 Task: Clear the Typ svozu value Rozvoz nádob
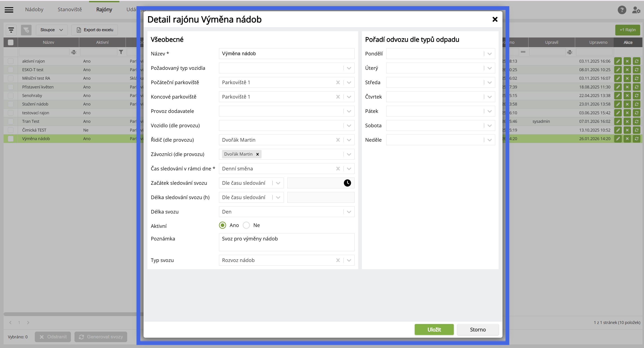pyautogui.click(x=338, y=260)
